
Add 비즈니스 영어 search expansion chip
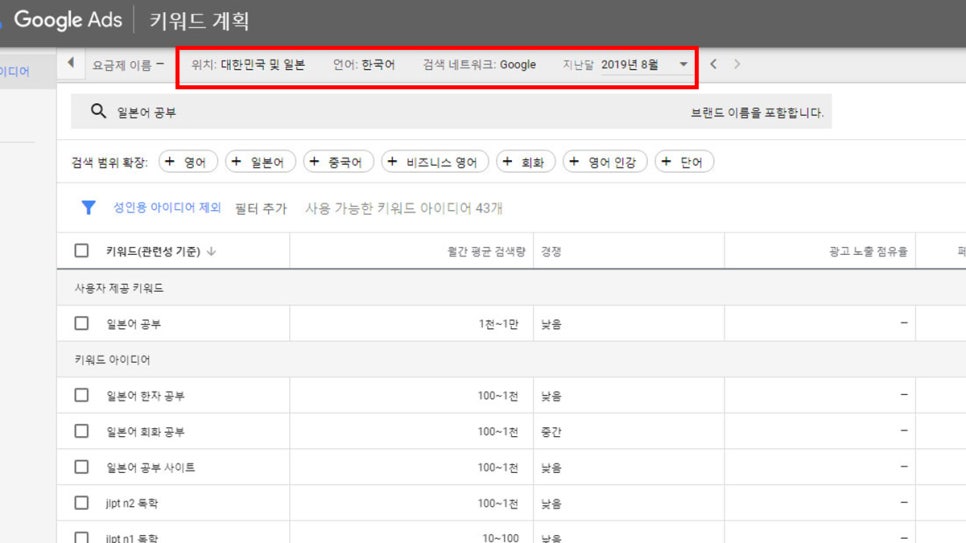coord(433,162)
